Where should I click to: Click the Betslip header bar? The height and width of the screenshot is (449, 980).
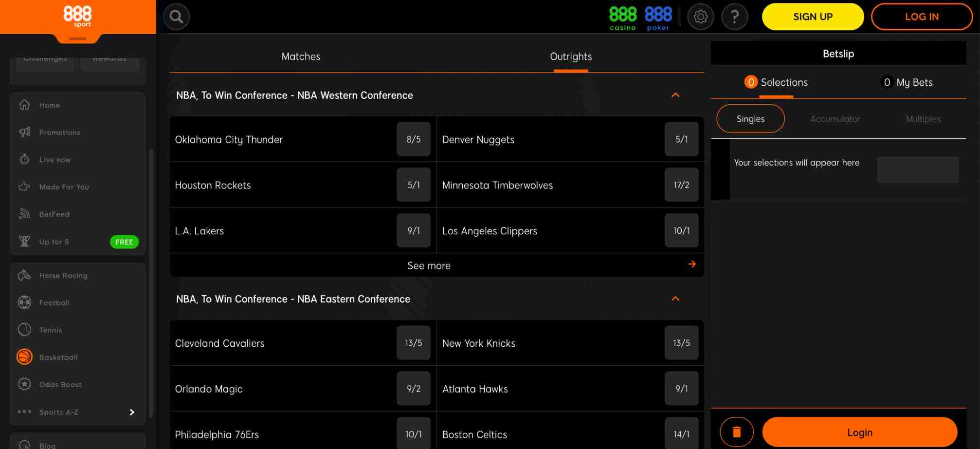(838, 53)
